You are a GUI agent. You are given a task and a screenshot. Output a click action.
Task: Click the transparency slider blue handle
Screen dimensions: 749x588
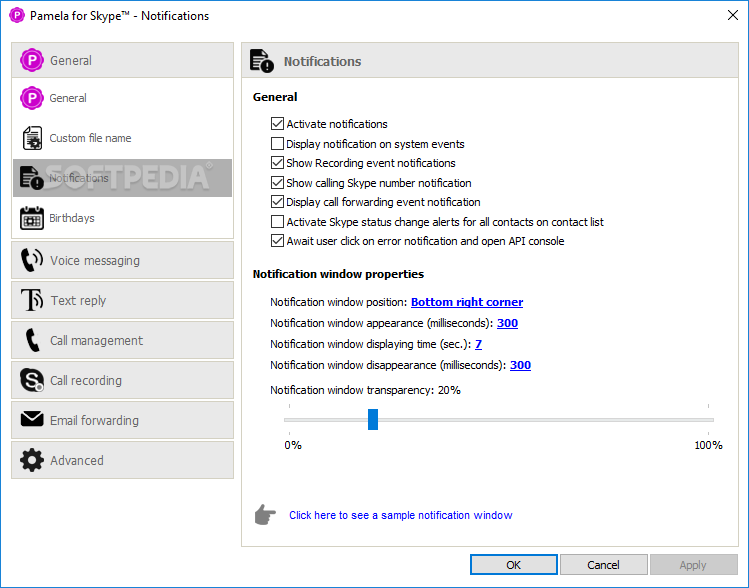pos(373,419)
